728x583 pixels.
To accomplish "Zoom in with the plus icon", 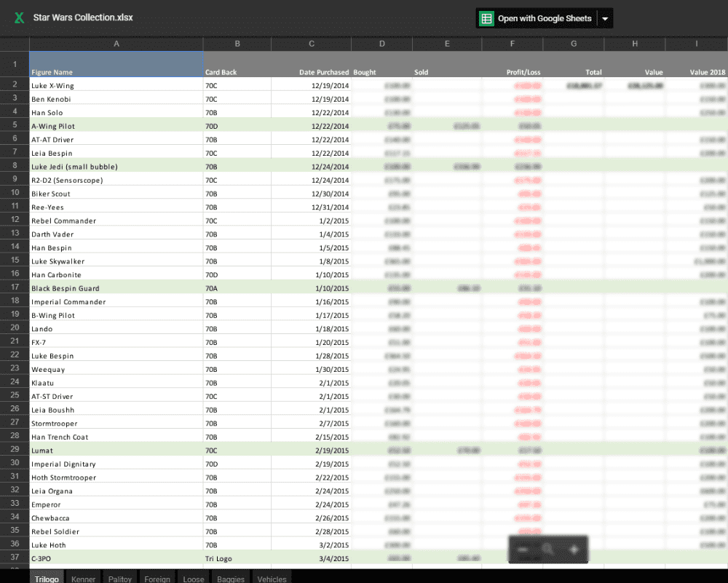I will (x=574, y=550).
